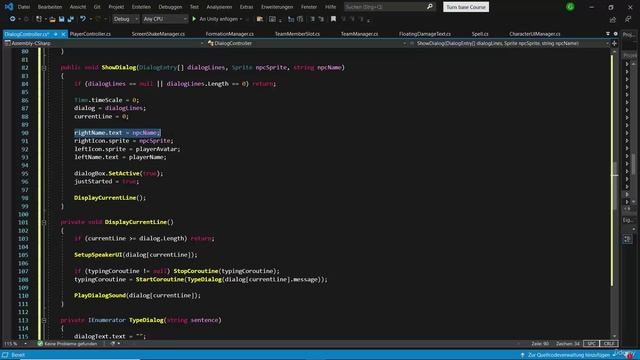640x360 pixels.
Task: Click the source control add arrow icon
Action: [x=522, y=355]
